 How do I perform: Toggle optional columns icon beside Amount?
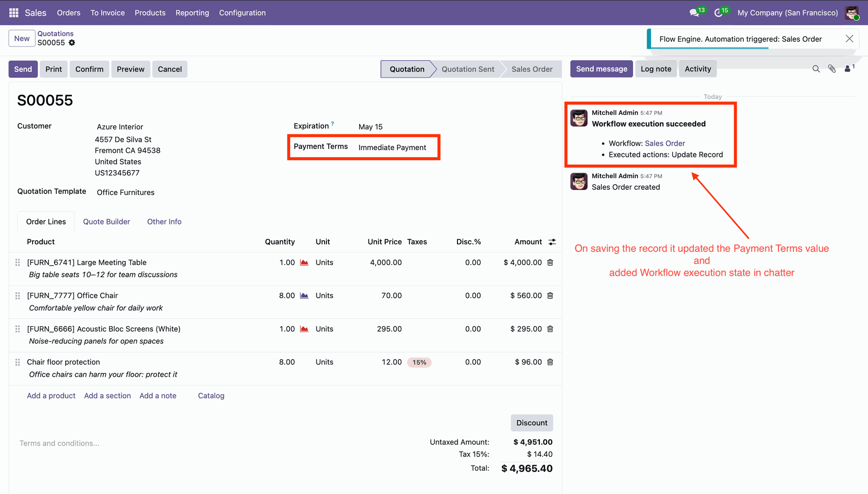pos(552,242)
